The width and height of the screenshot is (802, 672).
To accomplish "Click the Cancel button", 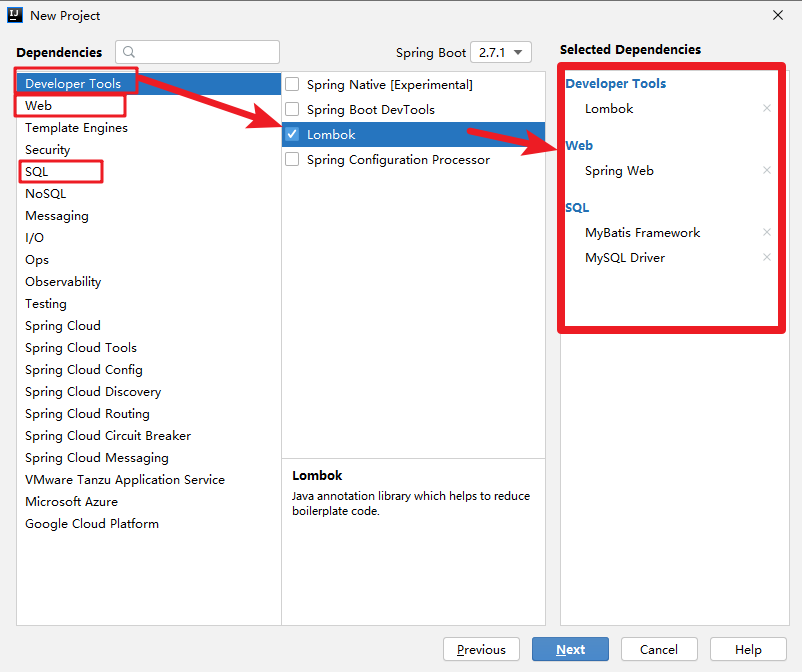I will click(659, 649).
